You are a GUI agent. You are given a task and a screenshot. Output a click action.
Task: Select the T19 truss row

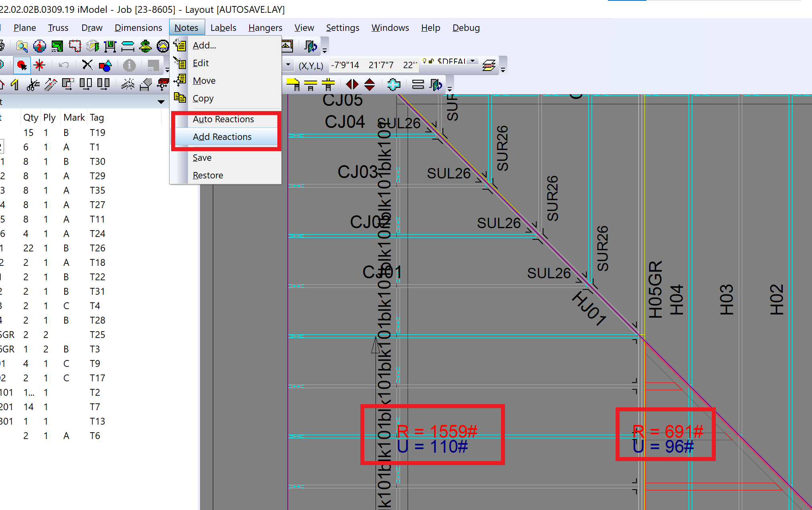coord(97,132)
